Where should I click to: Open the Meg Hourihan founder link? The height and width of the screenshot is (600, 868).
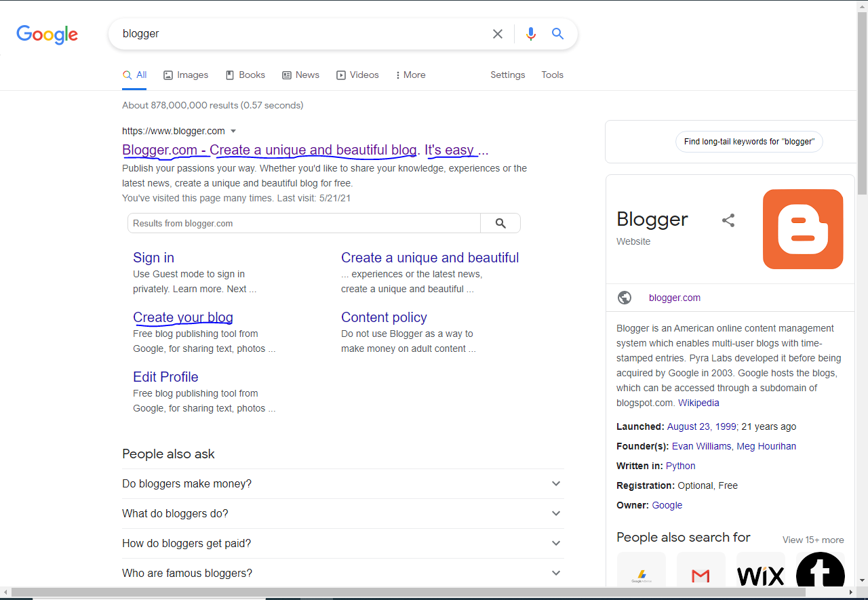coord(766,446)
